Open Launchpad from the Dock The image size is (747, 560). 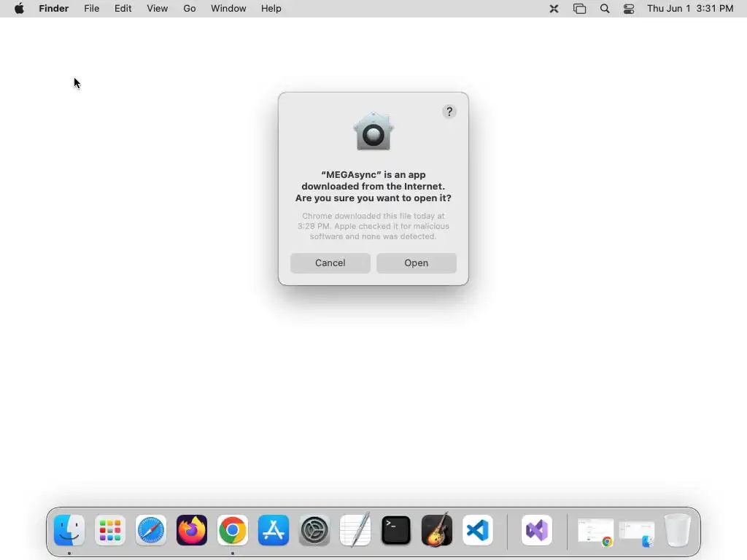(110, 530)
